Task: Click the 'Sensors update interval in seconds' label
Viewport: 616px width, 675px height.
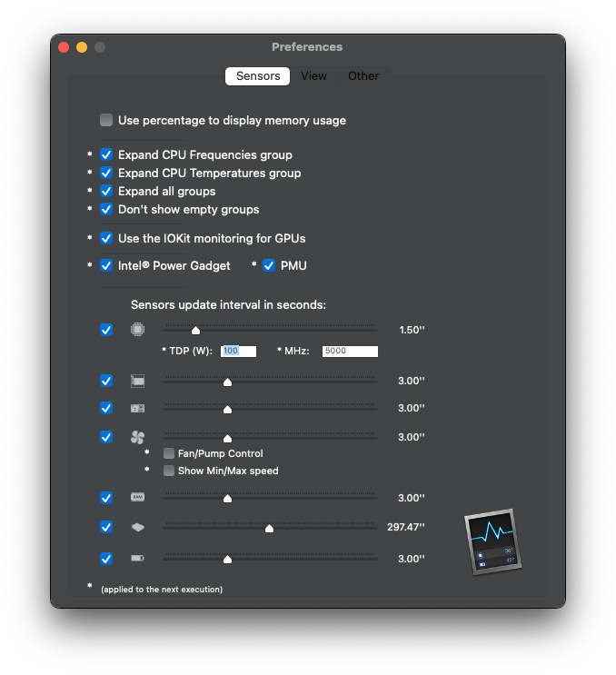Action: [228, 304]
